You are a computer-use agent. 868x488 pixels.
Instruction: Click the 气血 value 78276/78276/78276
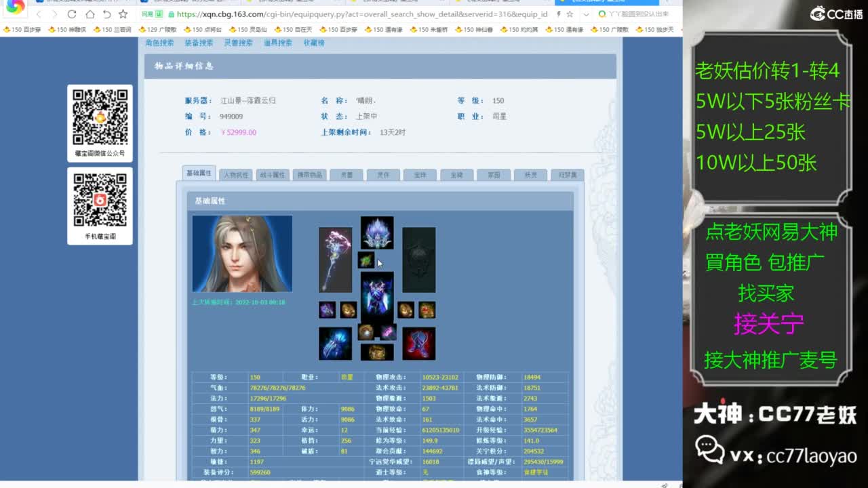277,388
